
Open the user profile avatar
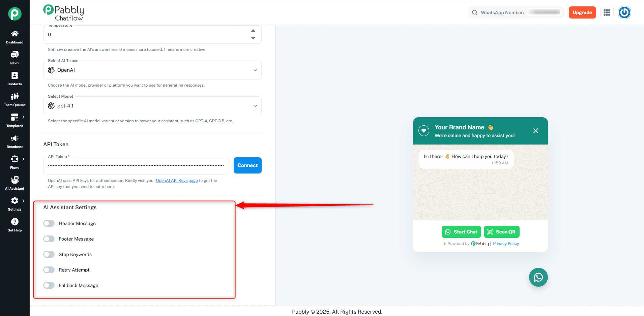point(624,12)
